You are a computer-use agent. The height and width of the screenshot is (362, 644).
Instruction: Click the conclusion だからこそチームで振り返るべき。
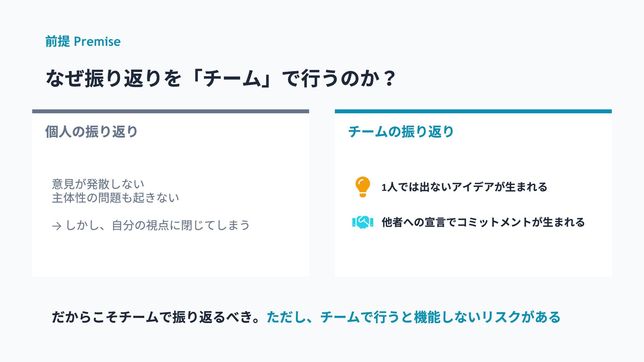tap(156, 317)
